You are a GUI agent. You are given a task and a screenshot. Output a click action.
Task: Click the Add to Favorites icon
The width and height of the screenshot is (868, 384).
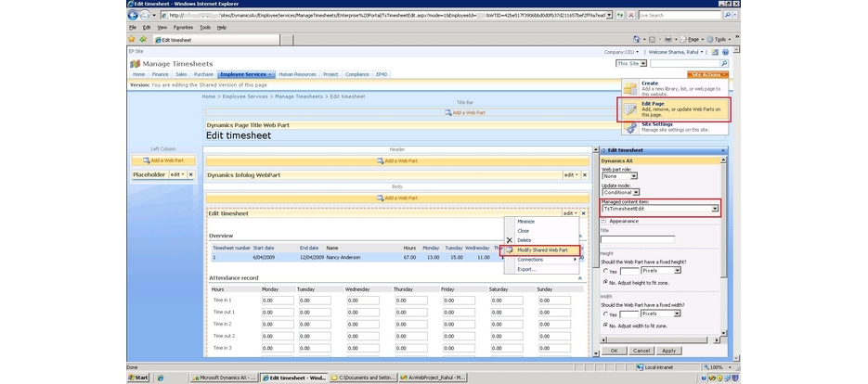click(x=143, y=39)
